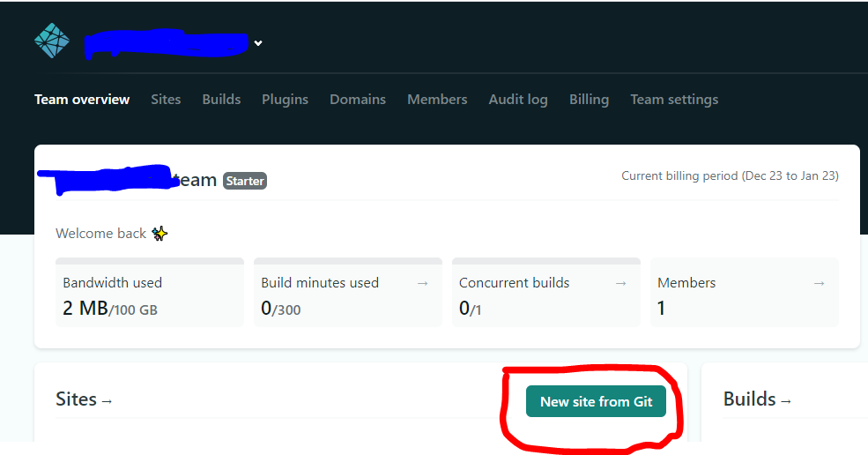The height and width of the screenshot is (455, 868).
Task: Open the team switcher dropdown chevron
Action: [258, 43]
